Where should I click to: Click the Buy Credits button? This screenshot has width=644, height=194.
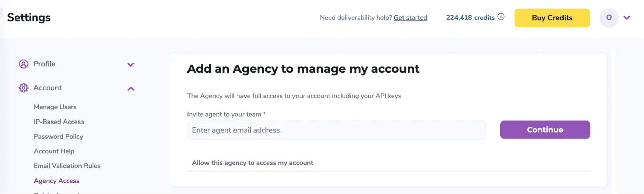[x=552, y=18]
